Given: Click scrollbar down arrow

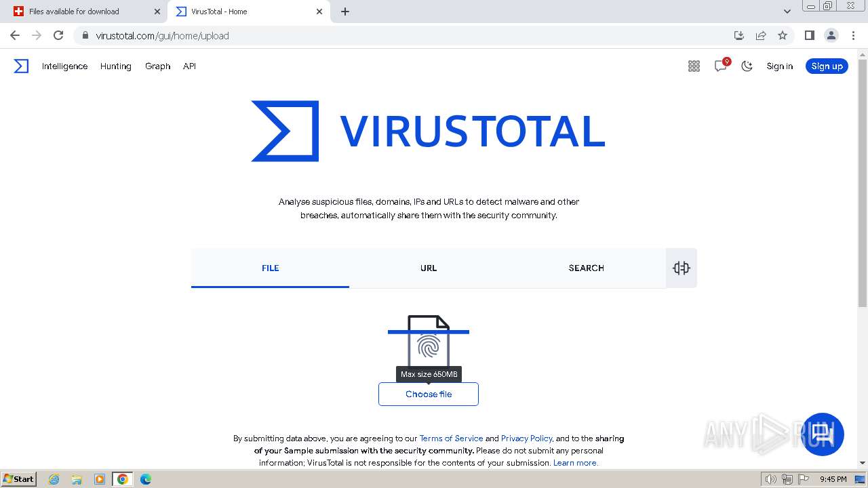Looking at the screenshot, I should [863, 463].
